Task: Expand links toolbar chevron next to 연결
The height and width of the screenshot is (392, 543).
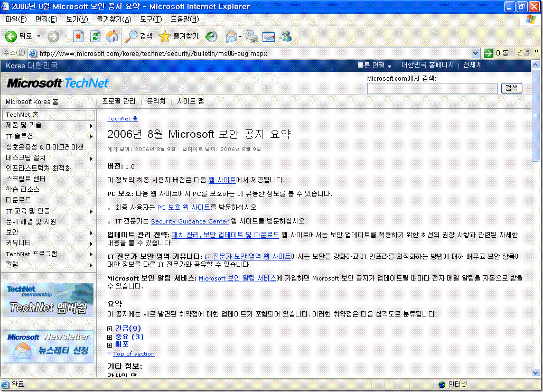Action: (x=537, y=51)
